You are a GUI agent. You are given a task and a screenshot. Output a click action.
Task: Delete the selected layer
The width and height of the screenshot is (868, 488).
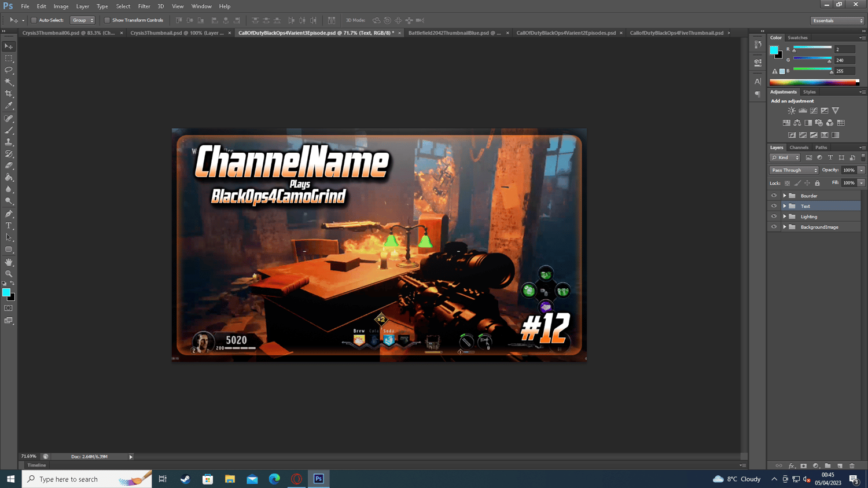click(852, 466)
